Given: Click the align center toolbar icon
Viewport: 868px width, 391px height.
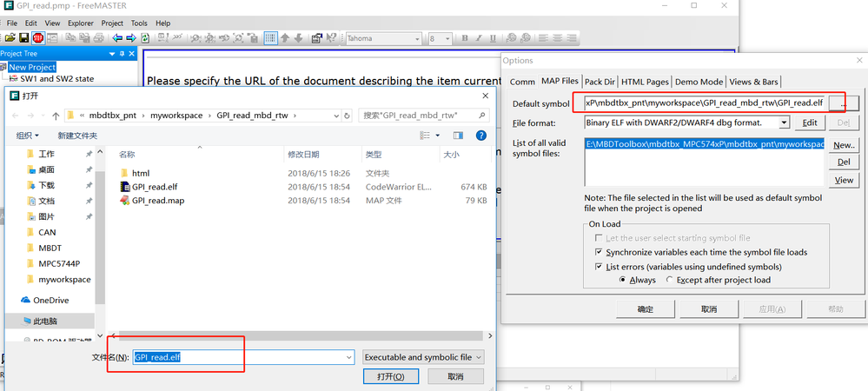Looking at the screenshot, I should pyautogui.click(x=558, y=38).
